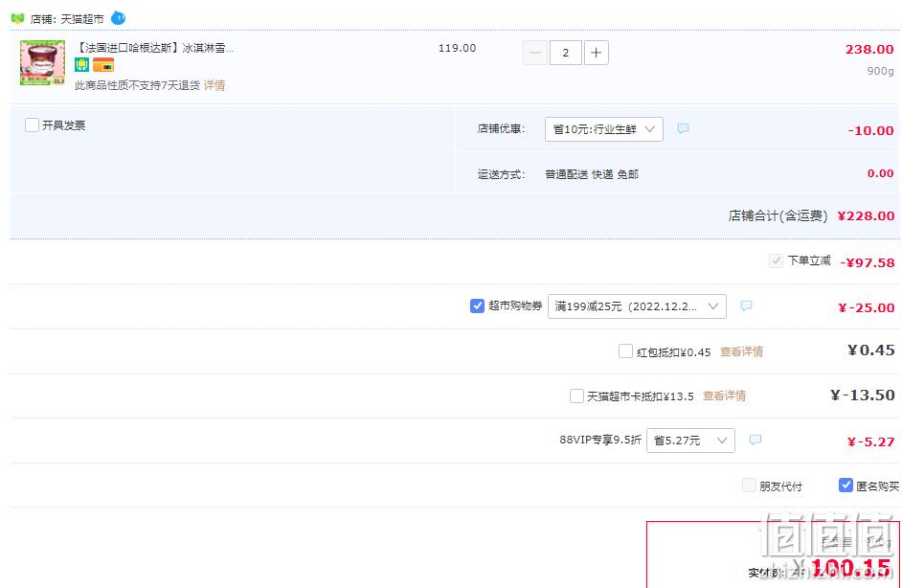The image size is (902, 588).
Task: Expand the 88VIP 省5.27元 dropdown
Action: click(x=690, y=441)
